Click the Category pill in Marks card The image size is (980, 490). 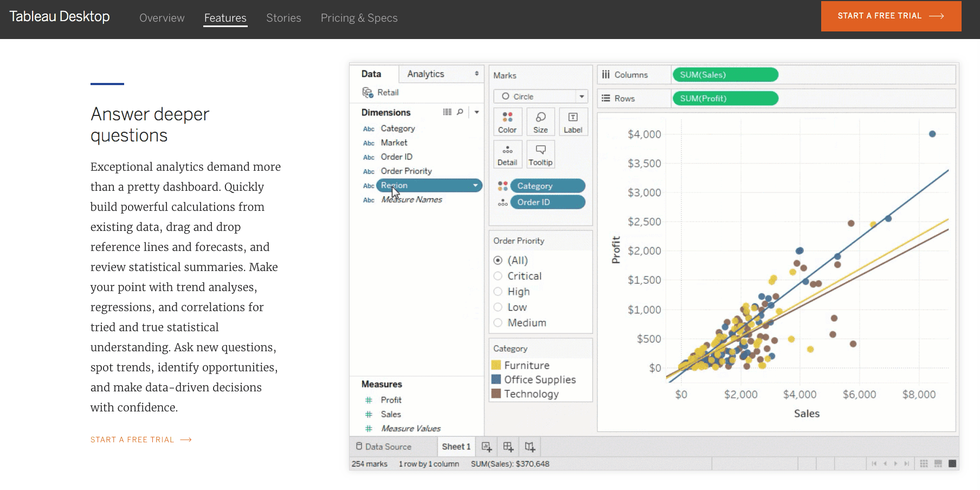tap(548, 186)
